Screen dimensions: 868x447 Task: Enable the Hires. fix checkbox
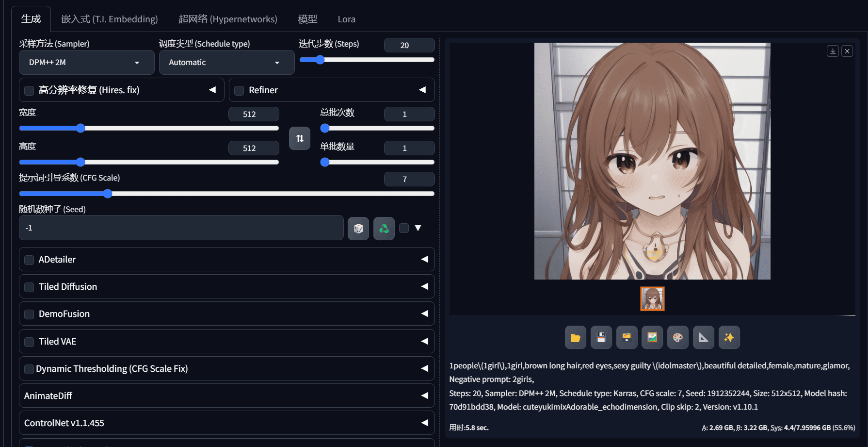pyautogui.click(x=29, y=91)
